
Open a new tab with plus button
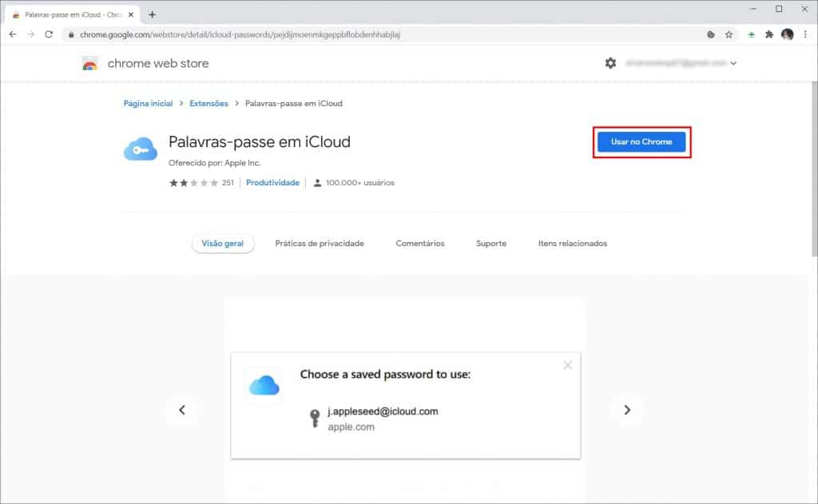click(152, 14)
